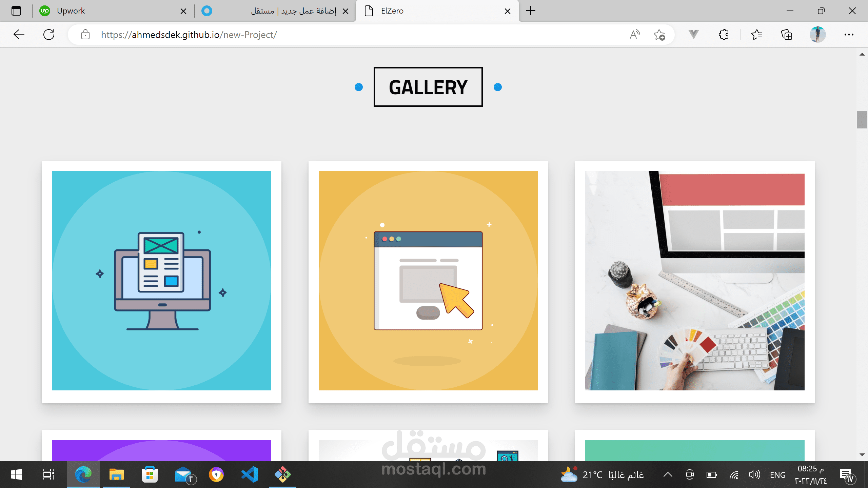Open the Favorites list icon
This screenshot has height=488, width=868.
point(756,35)
